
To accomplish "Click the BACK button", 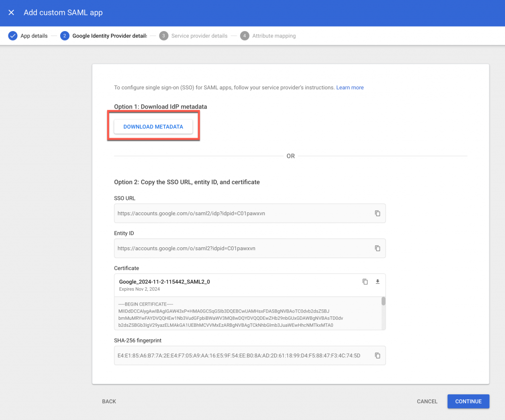I will [108, 401].
